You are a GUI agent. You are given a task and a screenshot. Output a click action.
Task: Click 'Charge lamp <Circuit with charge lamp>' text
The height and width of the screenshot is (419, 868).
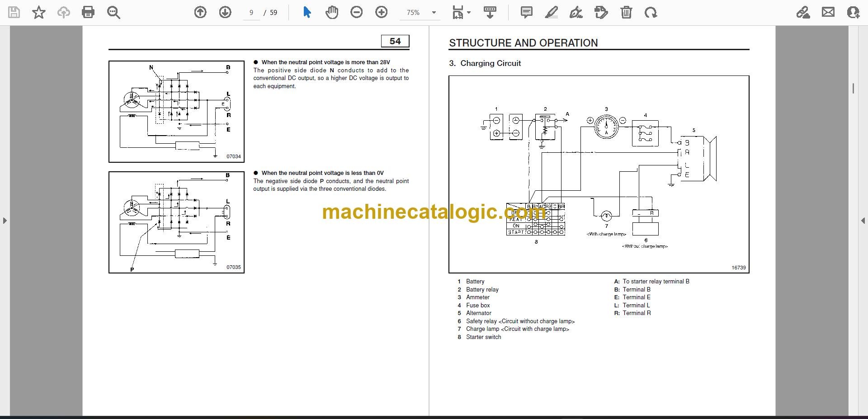click(518, 329)
